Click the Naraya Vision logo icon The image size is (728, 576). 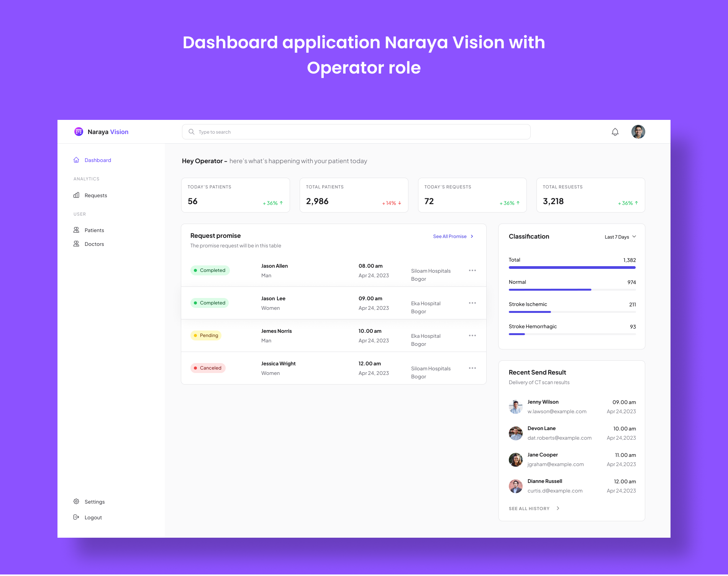pyautogui.click(x=79, y=132)
